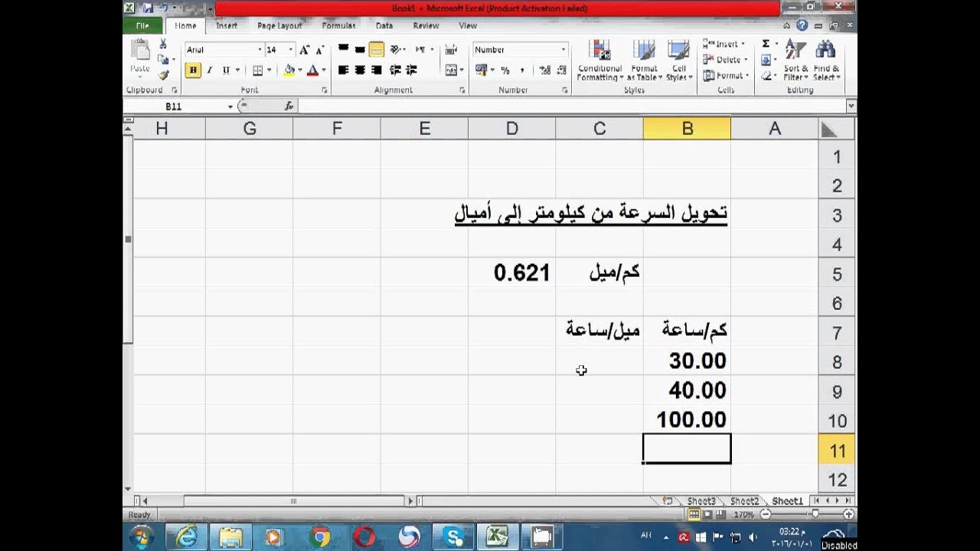This screenshot has height=551, width=980.
Task: Open Chrome from the taskbar
Action: pos(320,537)
